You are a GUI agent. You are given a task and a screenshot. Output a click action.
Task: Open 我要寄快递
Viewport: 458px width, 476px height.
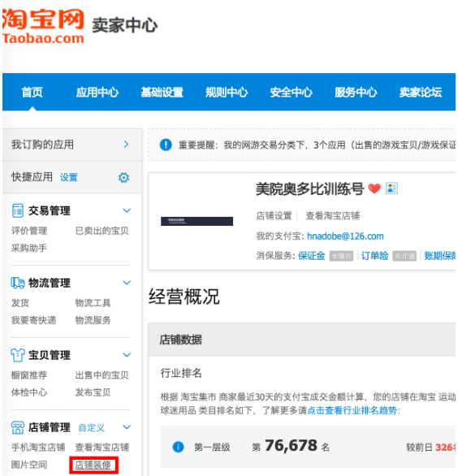33,320
